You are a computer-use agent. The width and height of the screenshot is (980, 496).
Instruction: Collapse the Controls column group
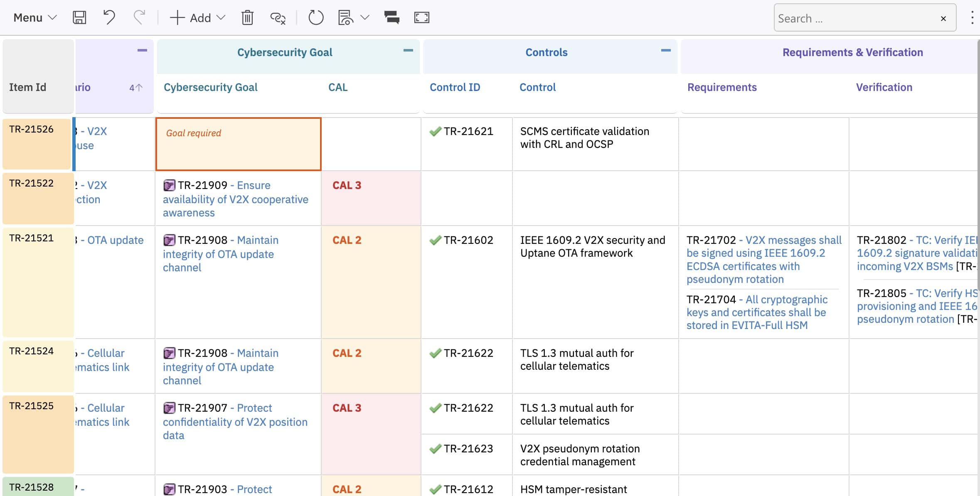point(665,50)
